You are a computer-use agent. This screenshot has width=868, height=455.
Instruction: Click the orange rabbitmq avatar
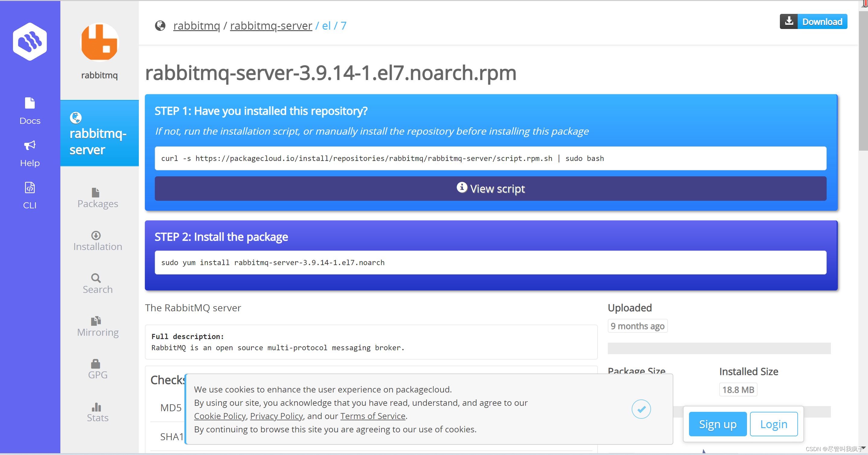coord(99,42)
